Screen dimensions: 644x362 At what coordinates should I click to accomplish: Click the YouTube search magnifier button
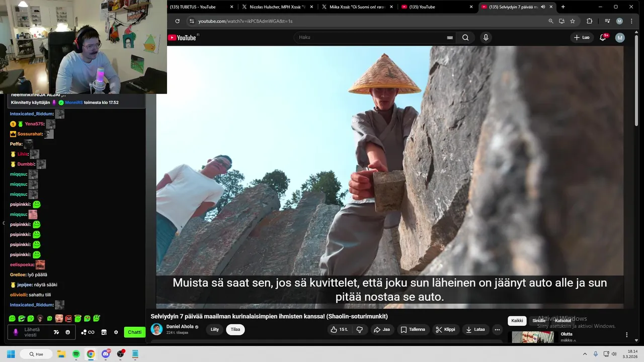point(465,38)
